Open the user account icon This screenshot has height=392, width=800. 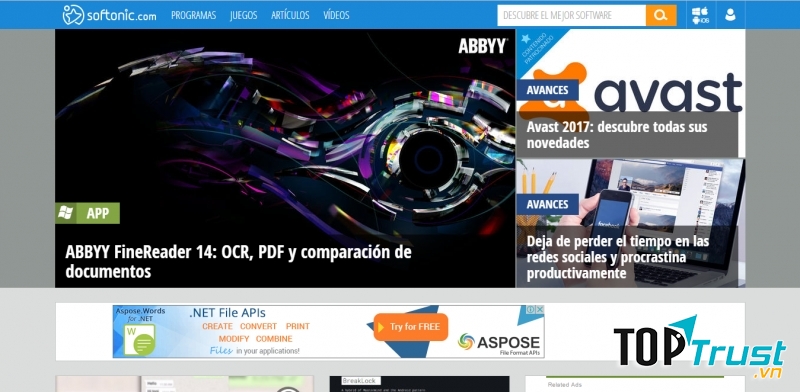click(x=730, y=15)
